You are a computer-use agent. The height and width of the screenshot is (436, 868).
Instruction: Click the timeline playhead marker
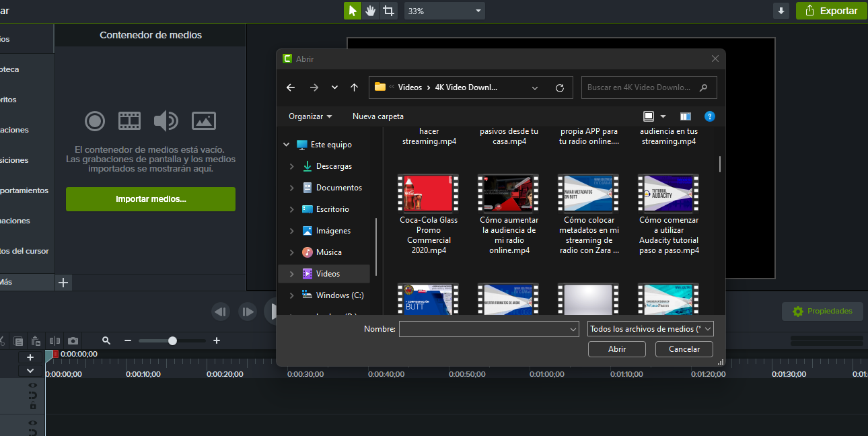48,357
